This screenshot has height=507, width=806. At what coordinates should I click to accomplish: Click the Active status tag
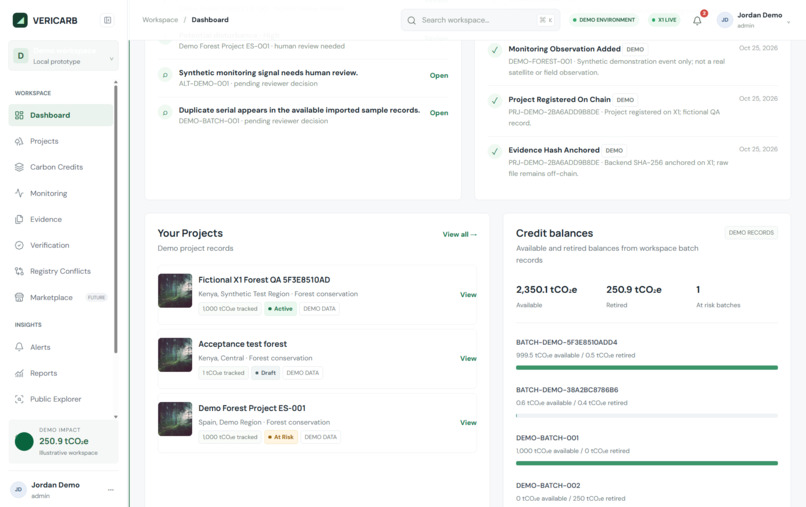tap(280, 309)
